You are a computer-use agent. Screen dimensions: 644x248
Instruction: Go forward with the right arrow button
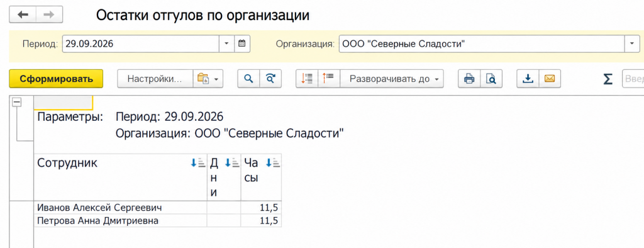tap(49, 14)
